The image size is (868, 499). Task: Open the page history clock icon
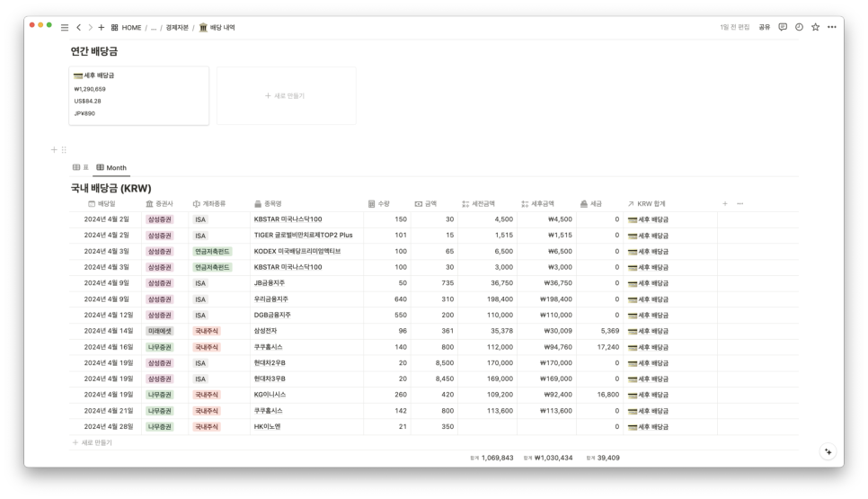pyautogui.click(x=800, y=27)
